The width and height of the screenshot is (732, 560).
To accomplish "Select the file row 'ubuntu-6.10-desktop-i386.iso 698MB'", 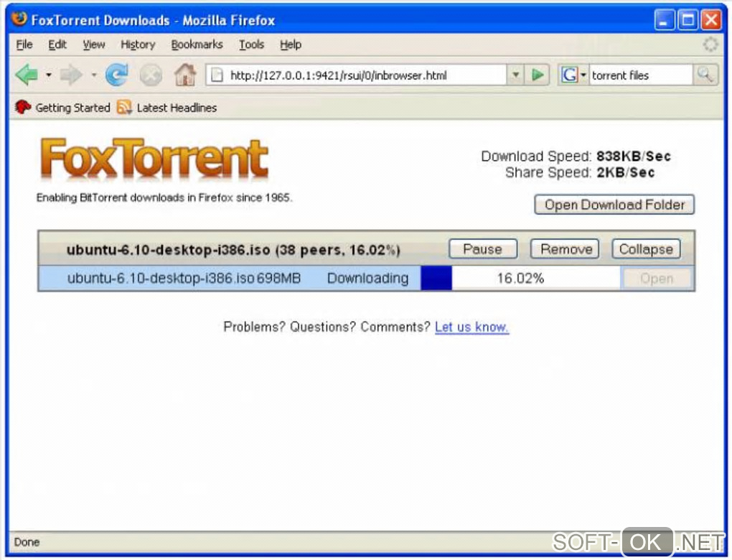I will [x=184, y=279].
